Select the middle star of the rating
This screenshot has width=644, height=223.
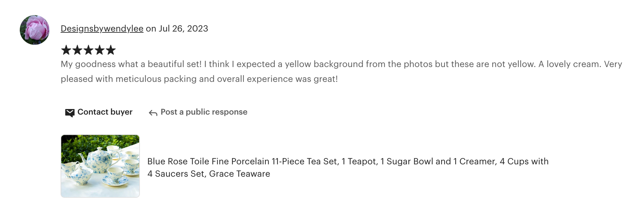(88, 50)
